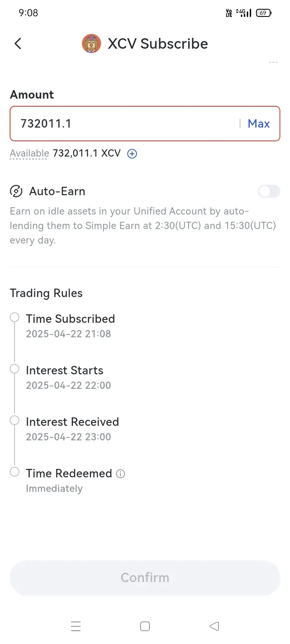Tap Max to fill full amount
290x644 pixels.
(259, 124)
